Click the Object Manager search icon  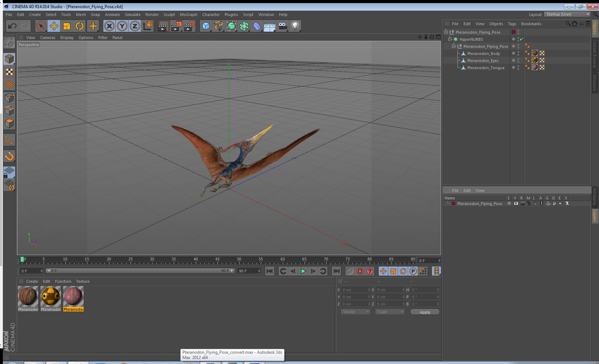pyautogui.click(x=568, y=24)
